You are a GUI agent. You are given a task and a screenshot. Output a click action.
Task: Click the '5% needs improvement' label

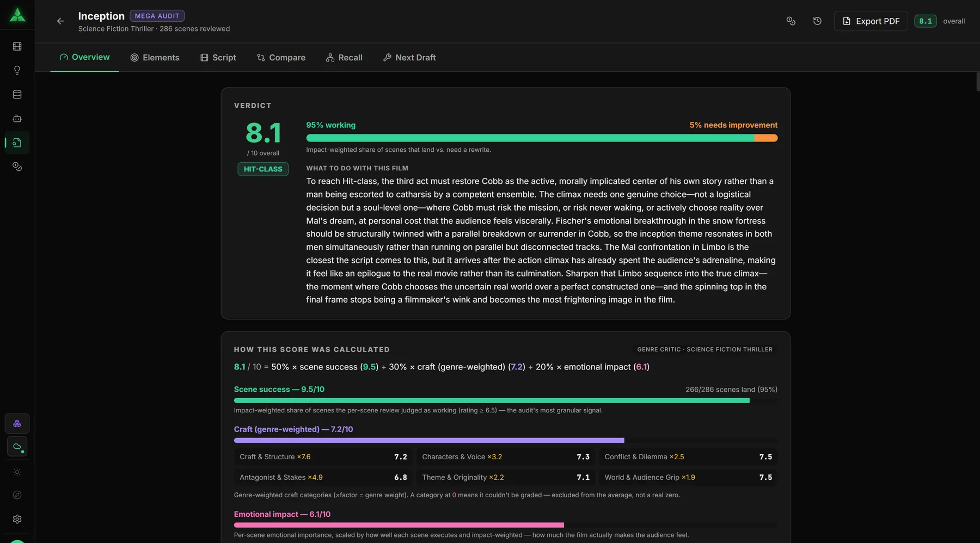pyautogui.click(x=733, y=125)
